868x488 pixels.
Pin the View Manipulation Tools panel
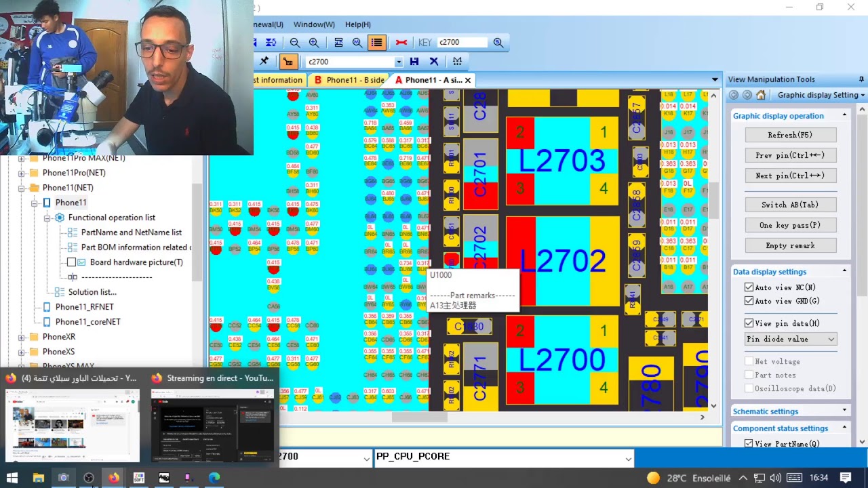861,79
